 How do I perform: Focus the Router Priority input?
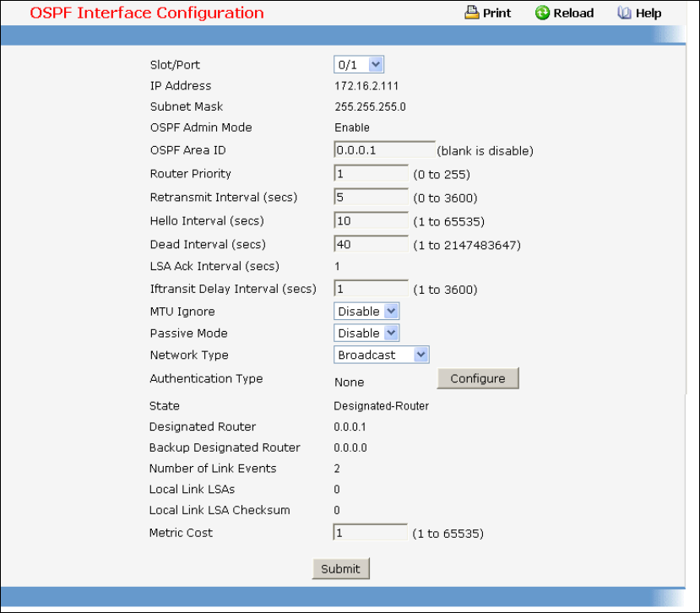pyautogui.click(x=371, y=175)
